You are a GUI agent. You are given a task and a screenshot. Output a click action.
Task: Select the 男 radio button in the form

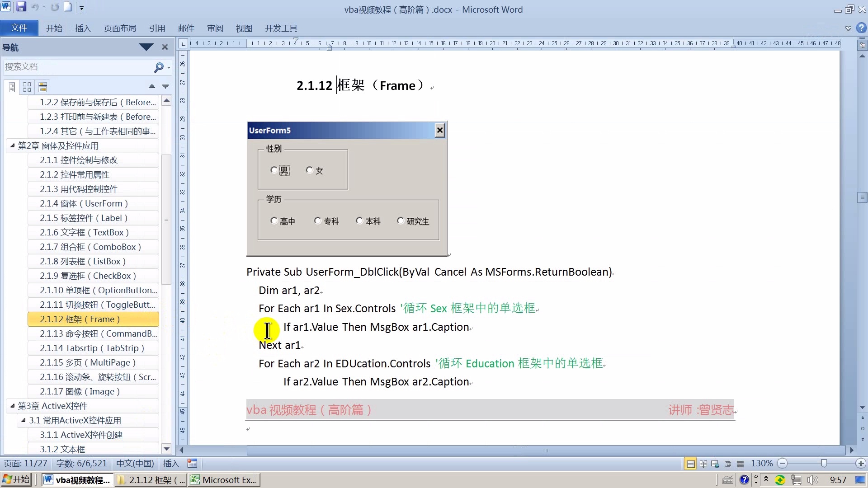(x=274, y=170)
